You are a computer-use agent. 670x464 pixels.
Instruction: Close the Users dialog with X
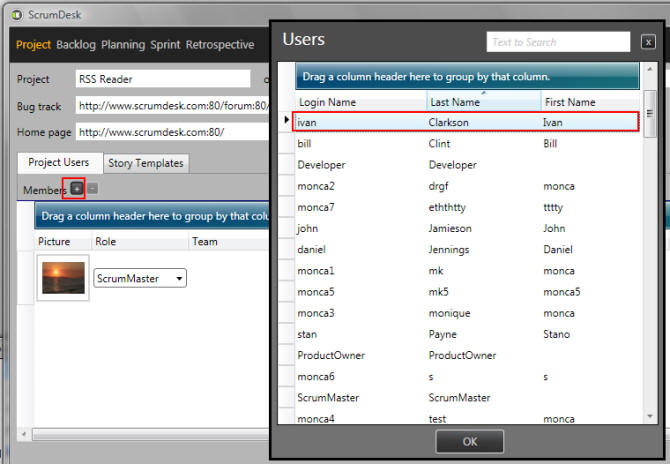click(648, 42)
